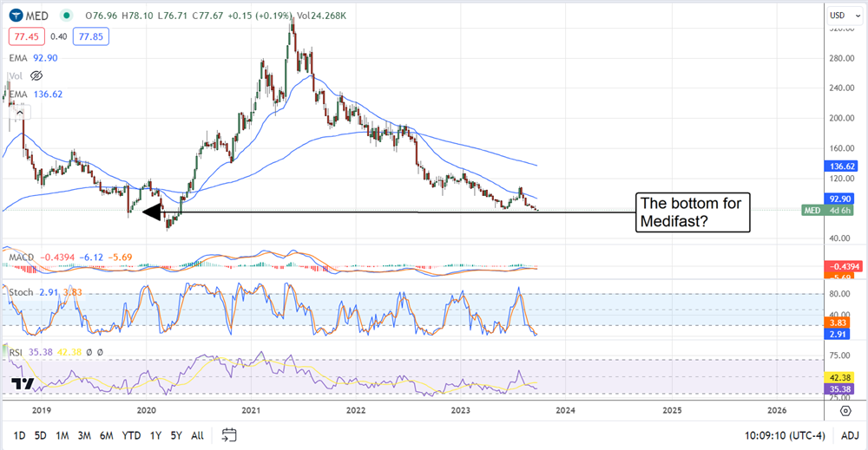Click the green MED 4d 6h countdown label

click(x=827, y=210)
